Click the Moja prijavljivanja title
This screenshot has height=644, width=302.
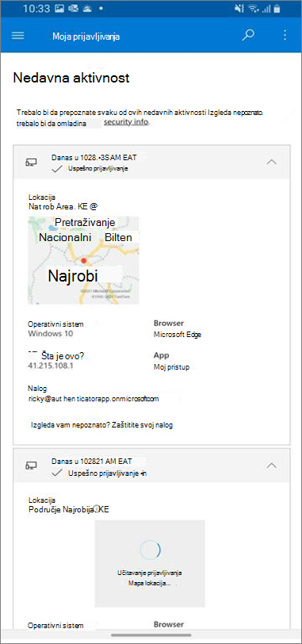coord(86,36)
